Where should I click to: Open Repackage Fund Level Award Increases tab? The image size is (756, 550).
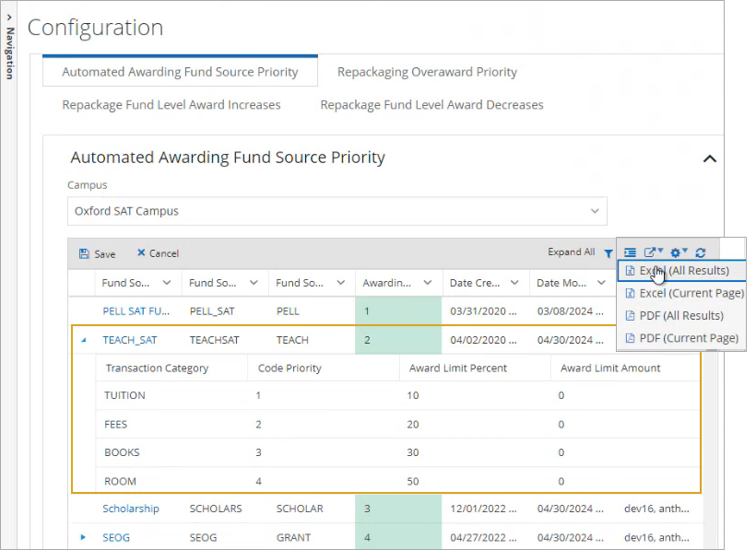coord(171,105)
